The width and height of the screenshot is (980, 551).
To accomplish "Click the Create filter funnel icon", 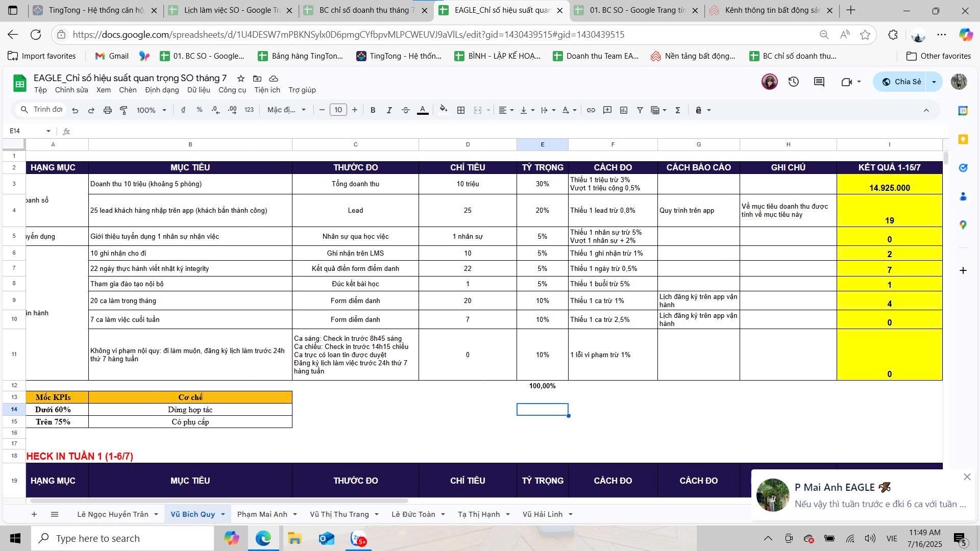I will 640,110.
